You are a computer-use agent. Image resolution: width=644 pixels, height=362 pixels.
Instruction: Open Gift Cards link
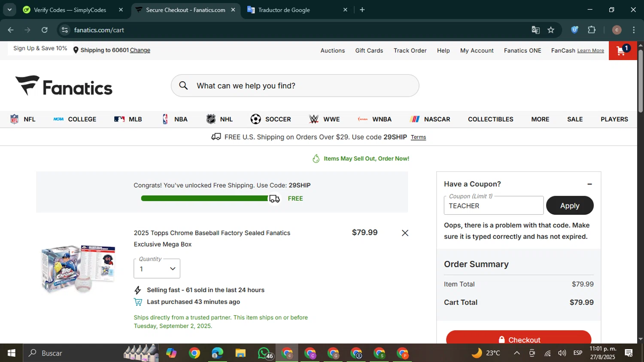click(x=369, y=51)
